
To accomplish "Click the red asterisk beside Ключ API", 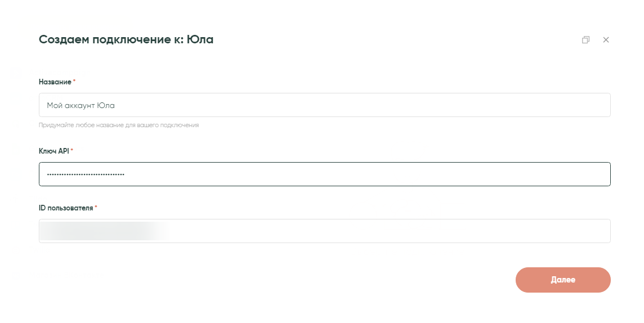I will [x=72, y=151].
